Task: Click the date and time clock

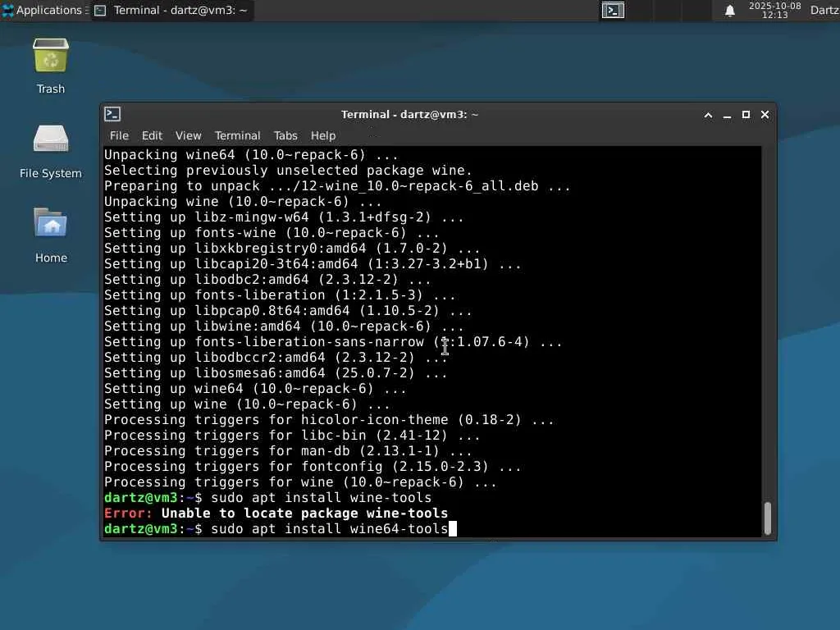Action: (x=774, y=10)
